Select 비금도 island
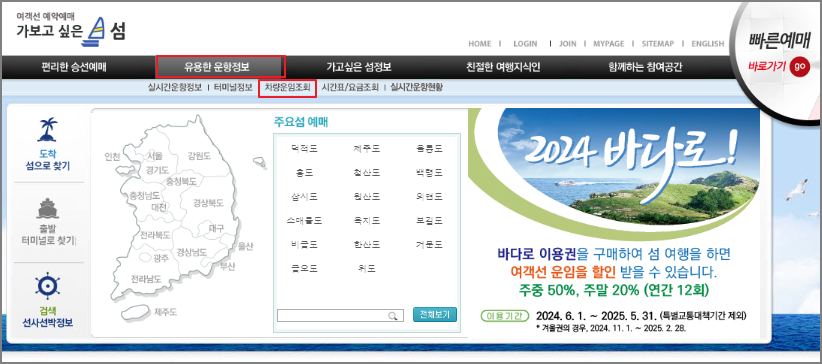This screenshot has height=364, width=822. [305, 244]
